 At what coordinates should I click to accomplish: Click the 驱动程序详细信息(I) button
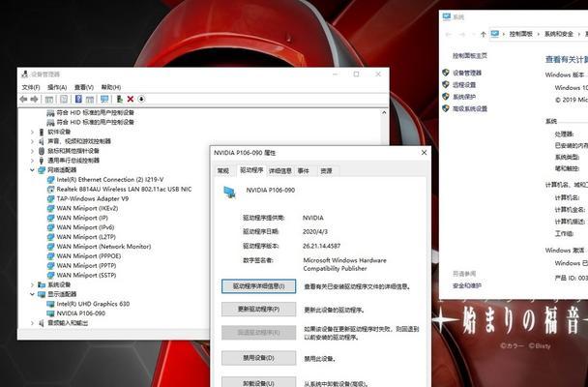pos(259,286)
